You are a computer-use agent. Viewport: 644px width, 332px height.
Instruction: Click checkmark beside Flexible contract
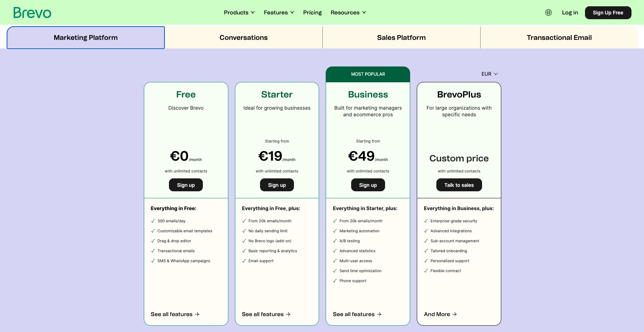tap(426, 271)
